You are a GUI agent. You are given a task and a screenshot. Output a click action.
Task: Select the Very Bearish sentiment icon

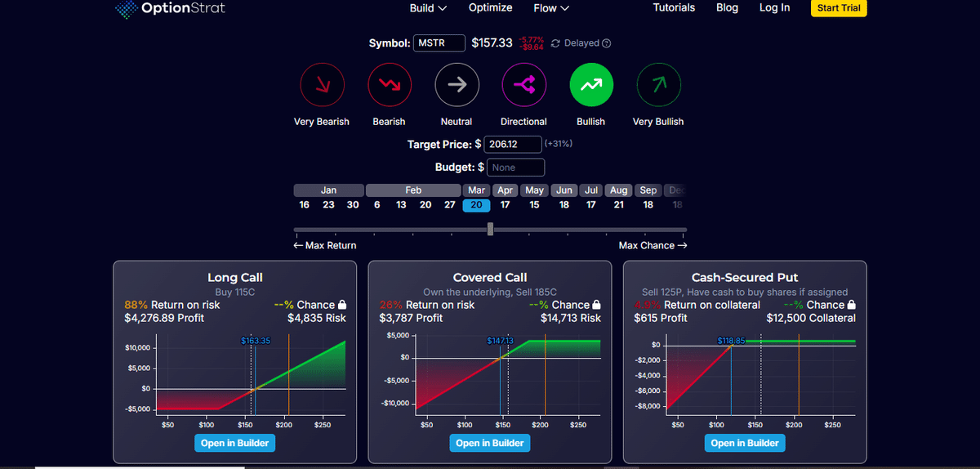click(x=321, y=85)
